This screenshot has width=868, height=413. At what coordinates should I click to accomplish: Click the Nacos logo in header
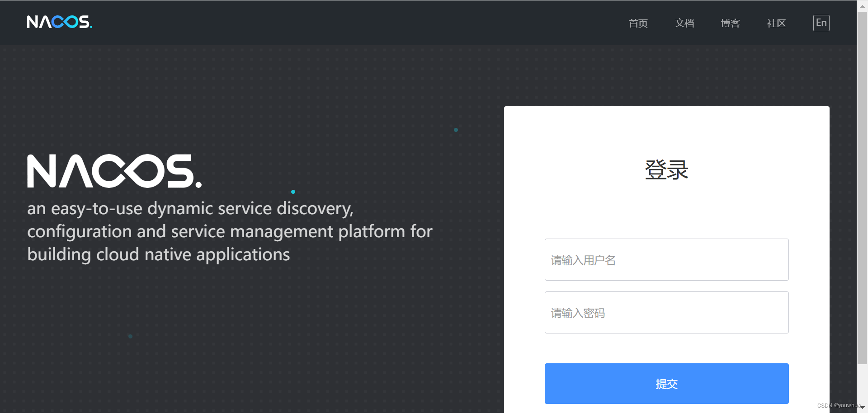(x=59, y=22)
